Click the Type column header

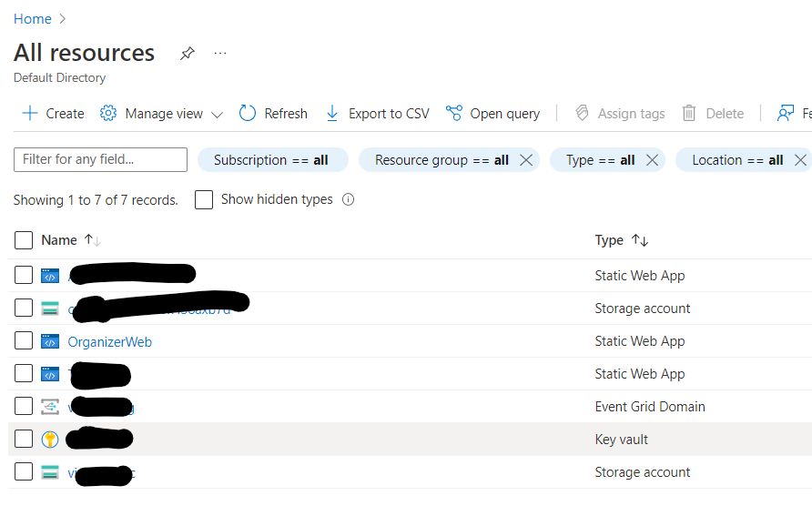click(x=609, y=240)
